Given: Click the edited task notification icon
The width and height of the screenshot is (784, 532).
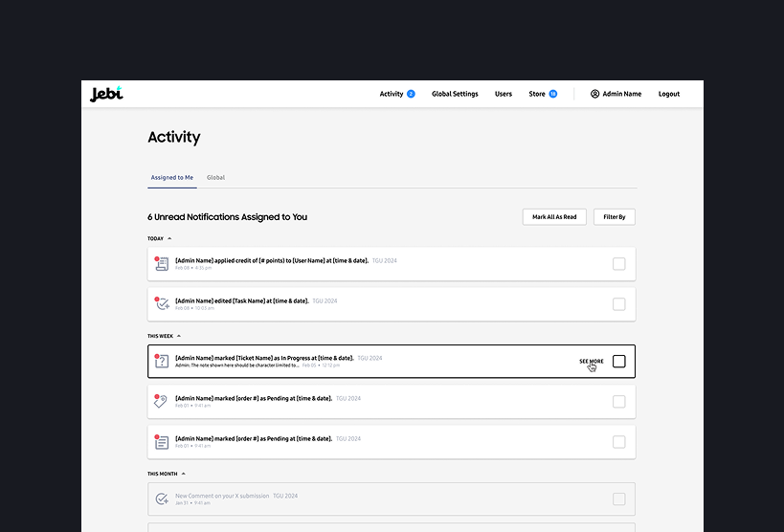Looking at the screenshot, I should coord(162,303).
